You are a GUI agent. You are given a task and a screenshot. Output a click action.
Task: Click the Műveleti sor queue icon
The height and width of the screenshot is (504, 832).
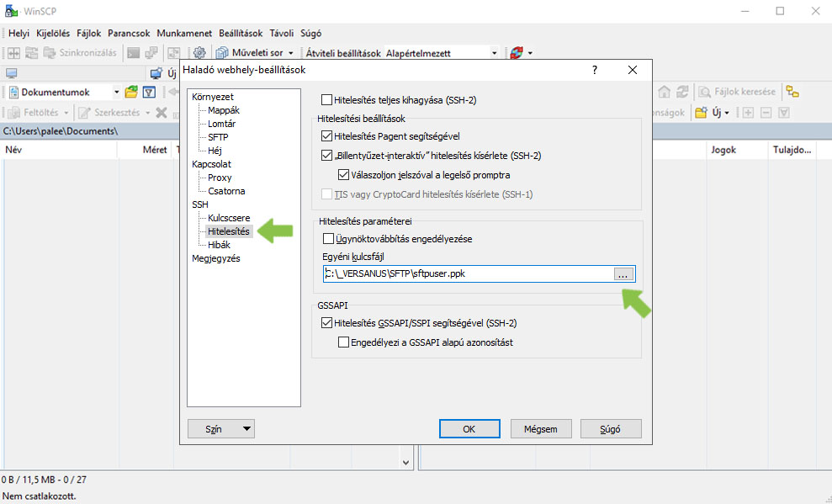222,53
